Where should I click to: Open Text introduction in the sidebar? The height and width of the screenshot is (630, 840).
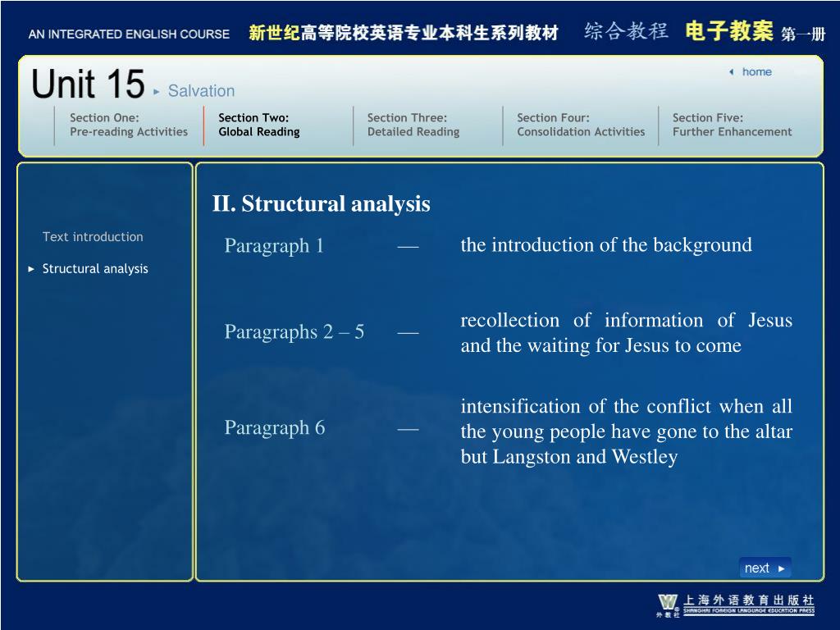(93, 237)
